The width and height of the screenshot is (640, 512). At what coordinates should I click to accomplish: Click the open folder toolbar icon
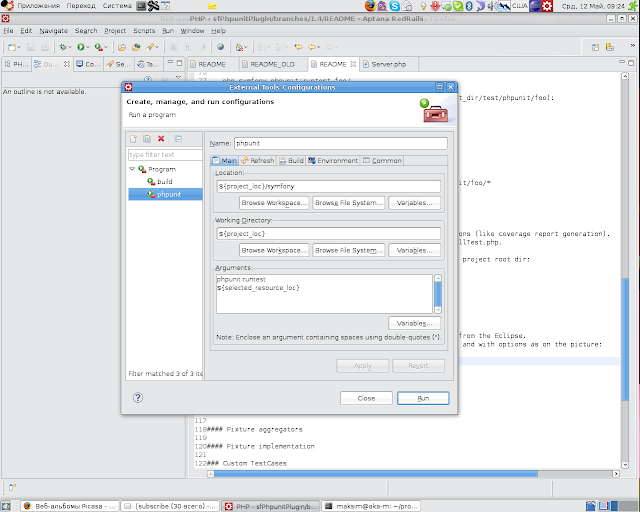point(122,47)
